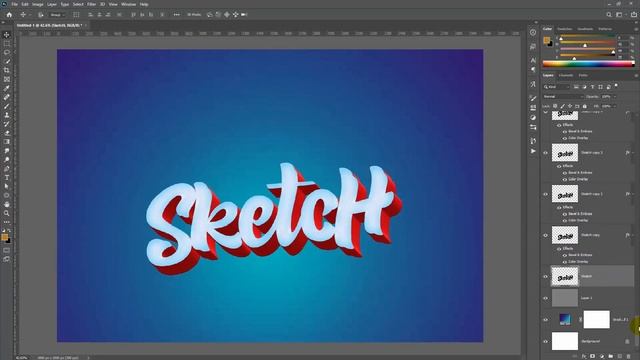The image size is (640, 360).
Task: Switch to the Gradients tab
Action: [x=585, y=29]
